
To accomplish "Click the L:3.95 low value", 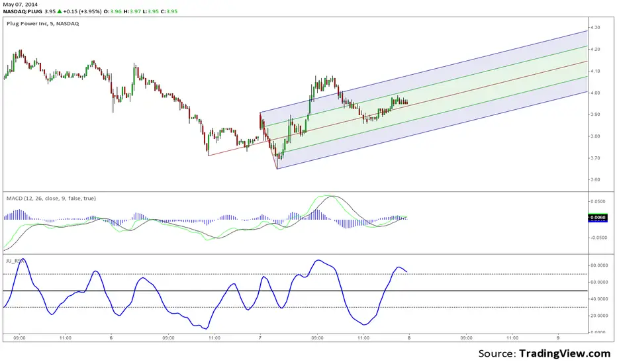I will [151, 11].
